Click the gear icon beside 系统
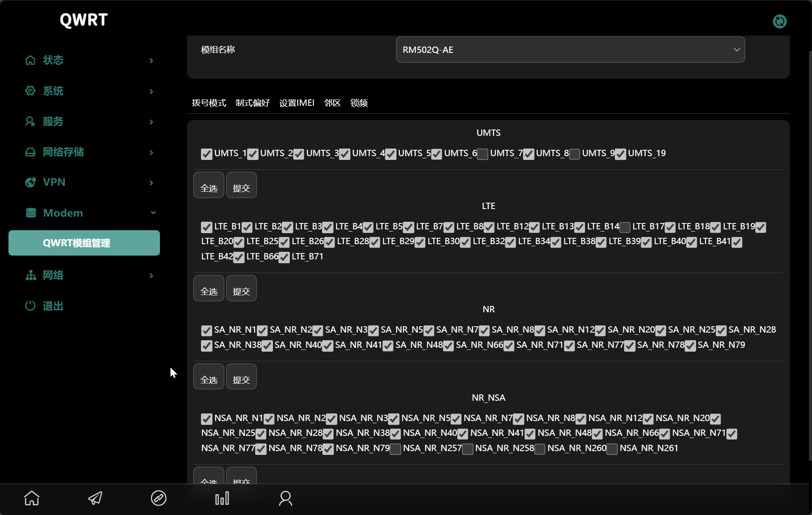This screenshot has height=515, width=812. (x=30, y=91)
